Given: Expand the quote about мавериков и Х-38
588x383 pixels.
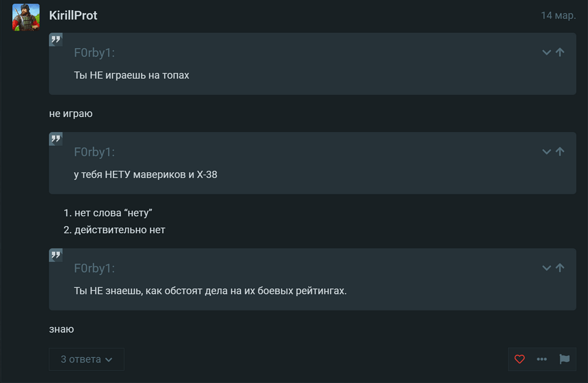Looking at the screenshot, I should (x=546, y=152).
